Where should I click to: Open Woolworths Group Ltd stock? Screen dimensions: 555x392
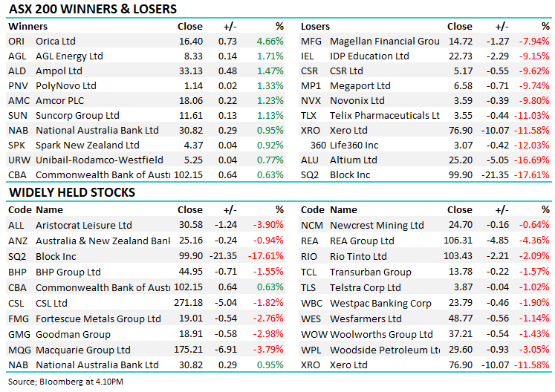(381, 334)
